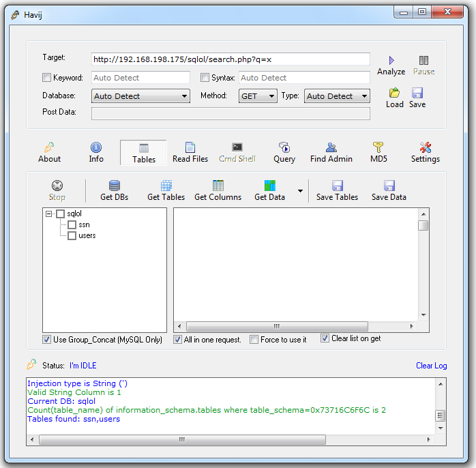Open the Find Admin tab
The height and width of the screenshot is (468, 476).
point(331,153)
